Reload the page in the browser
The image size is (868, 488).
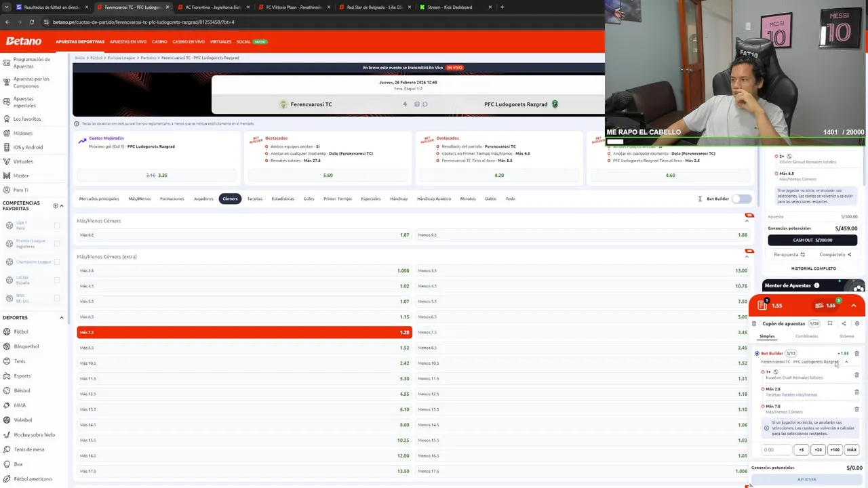click(31, 22)
